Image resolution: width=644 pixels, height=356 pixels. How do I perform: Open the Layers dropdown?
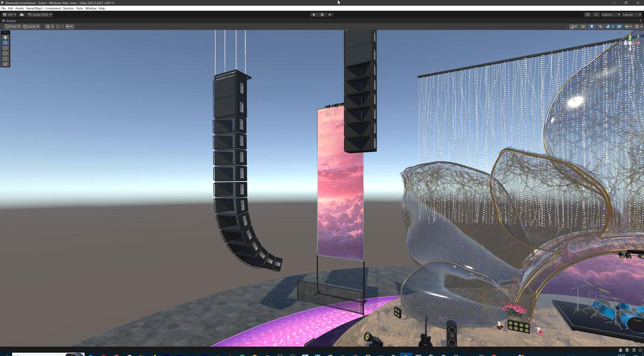pyautogui.click(x=611, y=14)
